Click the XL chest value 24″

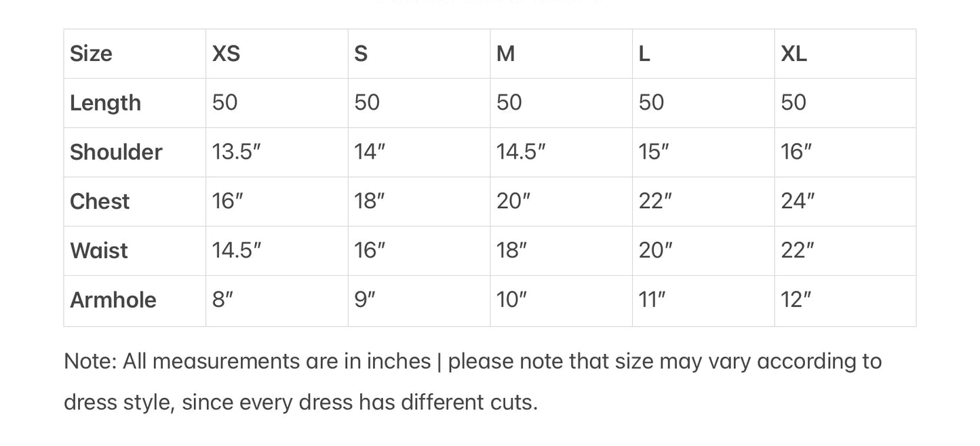click(x=798, y=201)
